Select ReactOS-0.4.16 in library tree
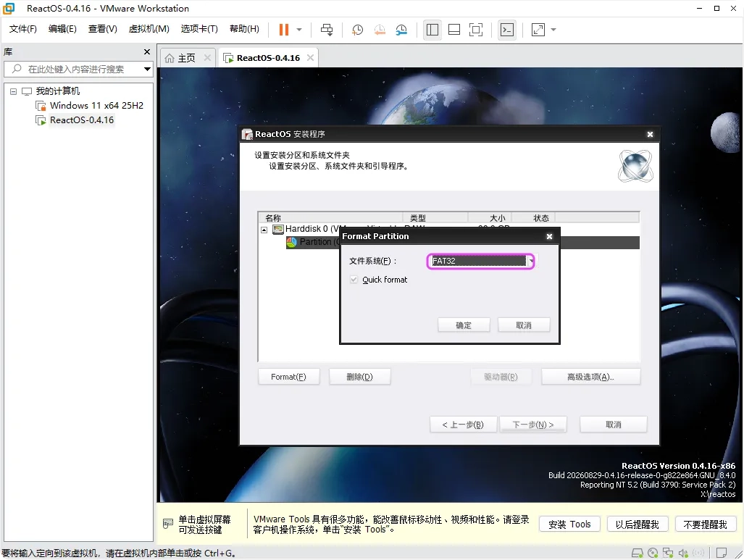 [x=82, y=120]
